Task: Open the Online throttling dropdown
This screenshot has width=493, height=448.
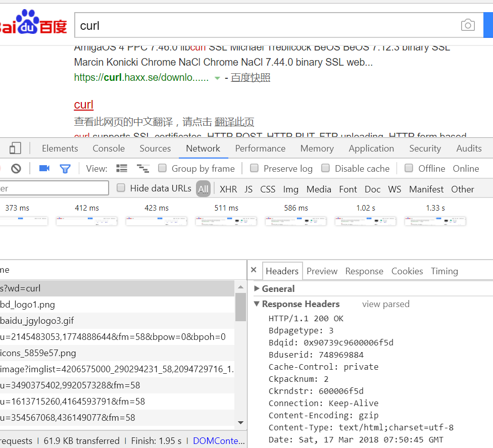Action: pyautogui.click(x=466, y=169)
